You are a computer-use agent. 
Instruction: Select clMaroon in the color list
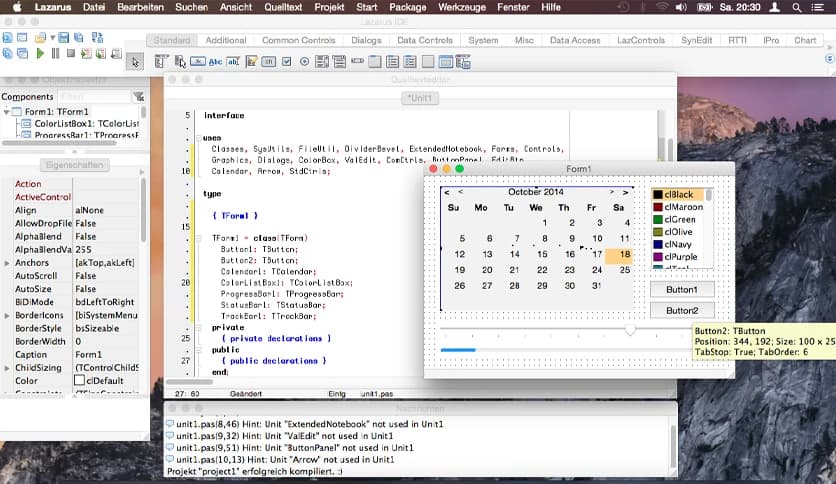[x=683, y=207]
